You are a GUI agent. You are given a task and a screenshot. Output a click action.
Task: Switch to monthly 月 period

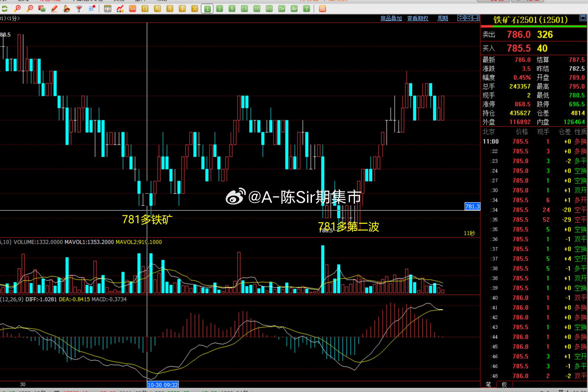(170, 9)
